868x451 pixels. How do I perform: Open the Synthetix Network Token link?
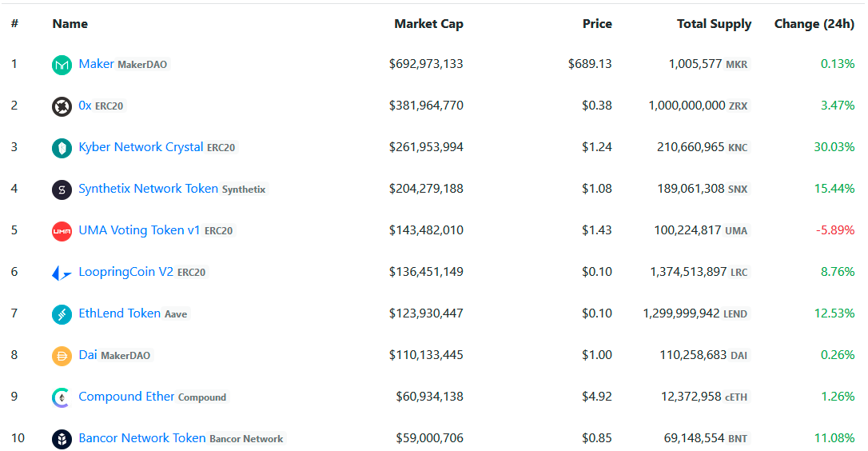pos(149,189)
